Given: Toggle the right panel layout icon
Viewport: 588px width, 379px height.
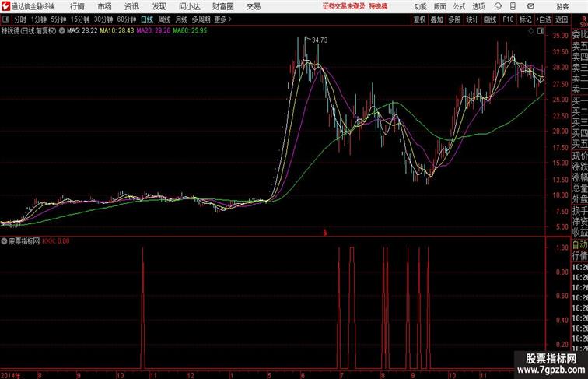Looking at the screenshot, I should click(540, 31).
